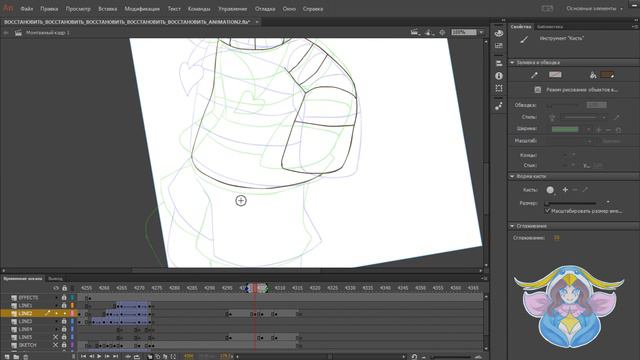Go to first frame playback button
Screen dimensions: 640x360
[83, 357]
